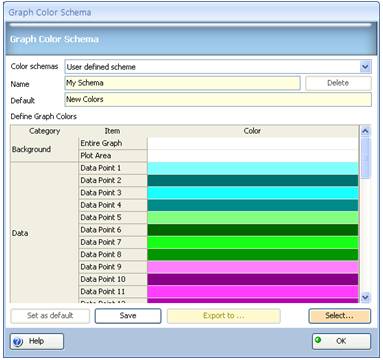Screen dimensions: 383x360
Task: Select Data Point 4 teal swatch
Action: (253, 205)
